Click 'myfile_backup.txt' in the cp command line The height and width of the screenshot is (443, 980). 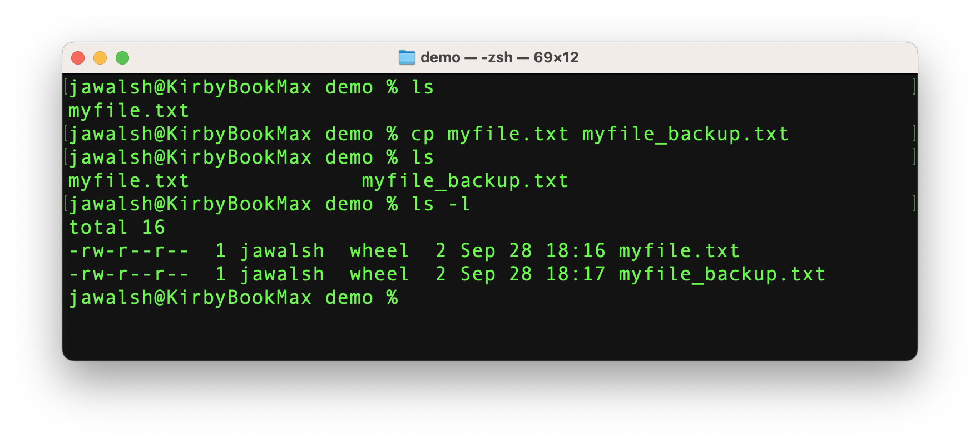coord(685,134)
